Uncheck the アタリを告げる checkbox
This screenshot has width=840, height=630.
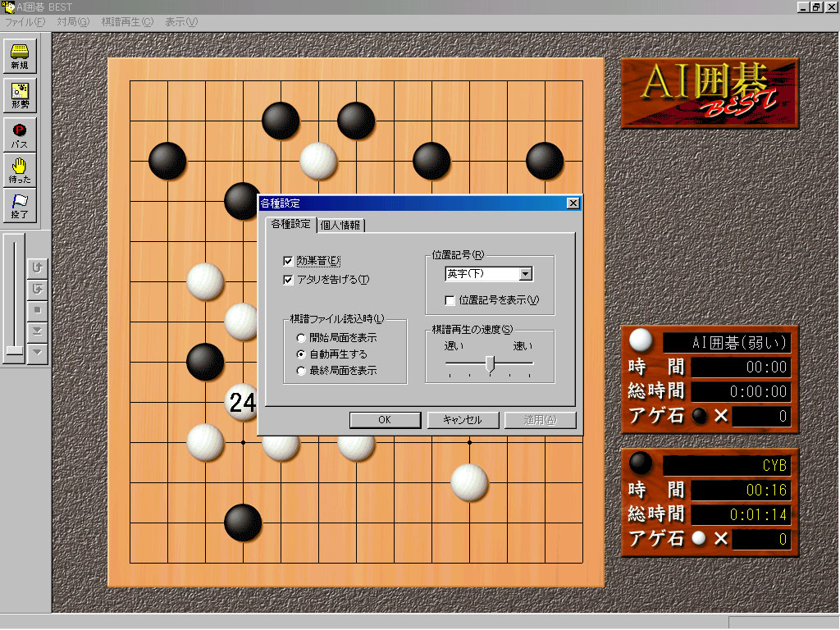pos(288,280)
